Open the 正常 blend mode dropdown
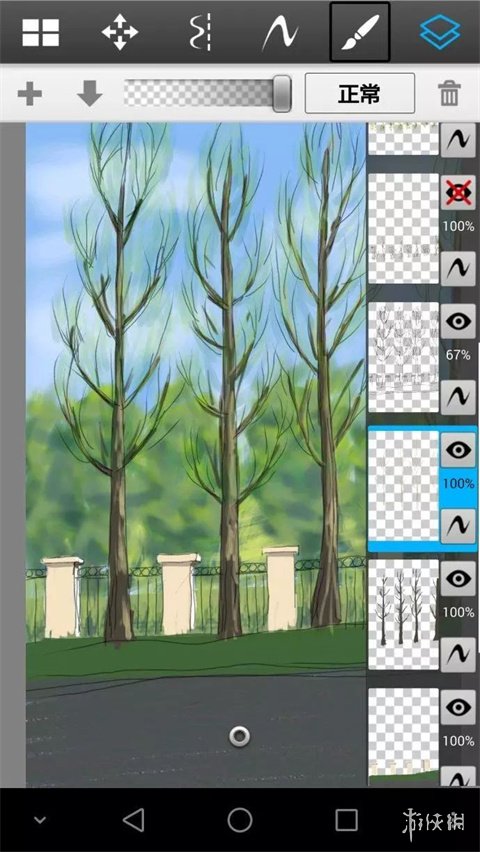 click(x=360, y=93)
